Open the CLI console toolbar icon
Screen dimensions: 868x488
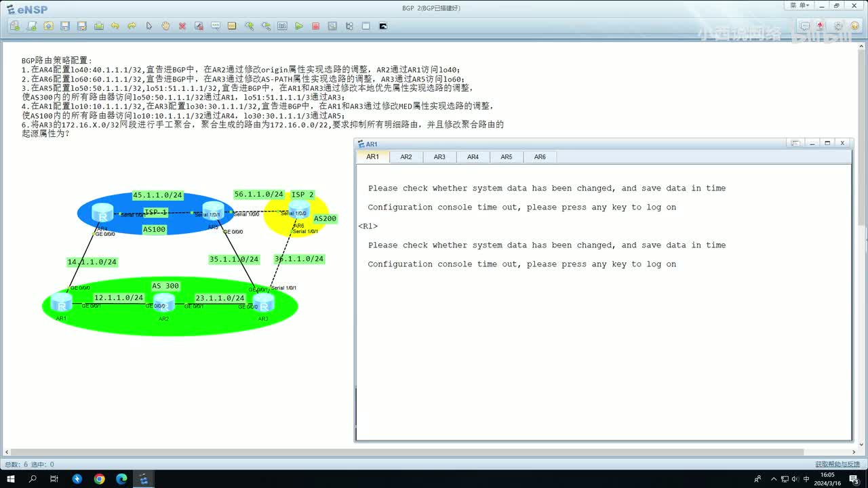(382, 26)
